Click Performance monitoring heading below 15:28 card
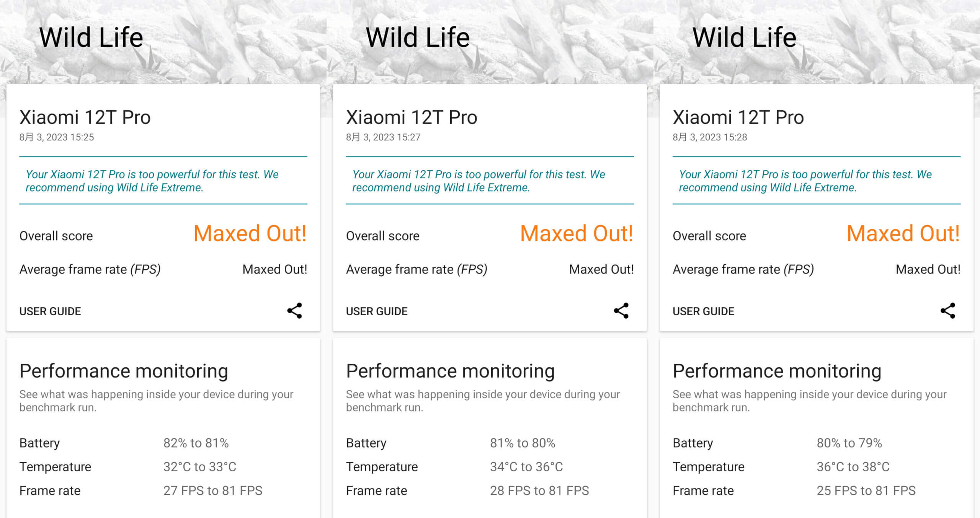The height and width of the screenshot is (518, 980). (x=777, y=371)
